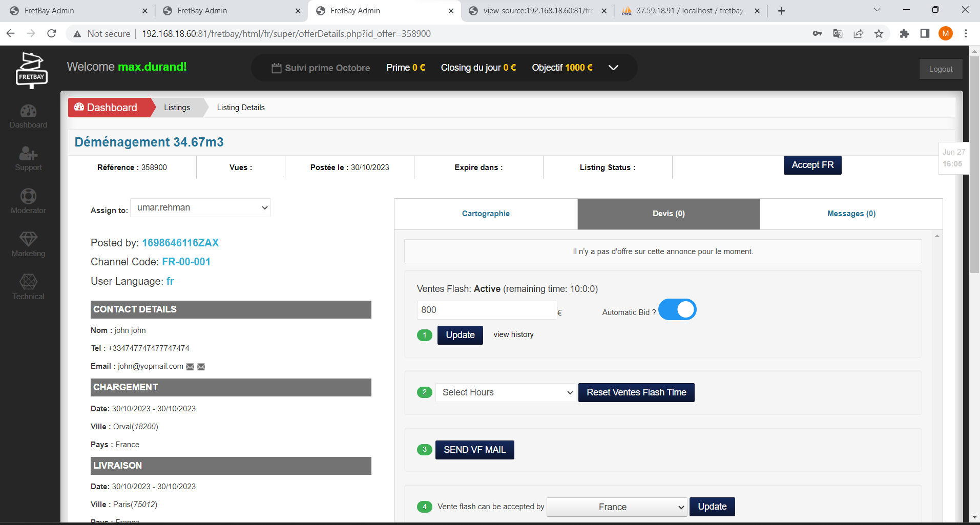Bookmark page with the star icon

[x=879, y=34]
